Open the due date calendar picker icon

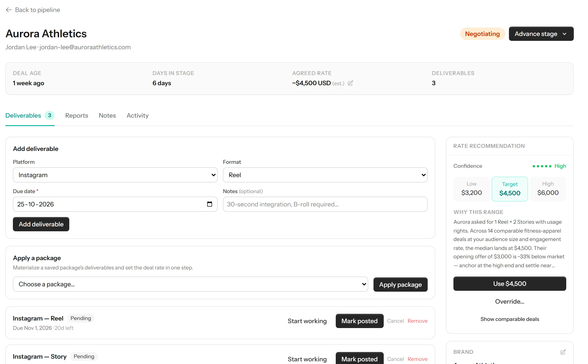coord(209,204)
